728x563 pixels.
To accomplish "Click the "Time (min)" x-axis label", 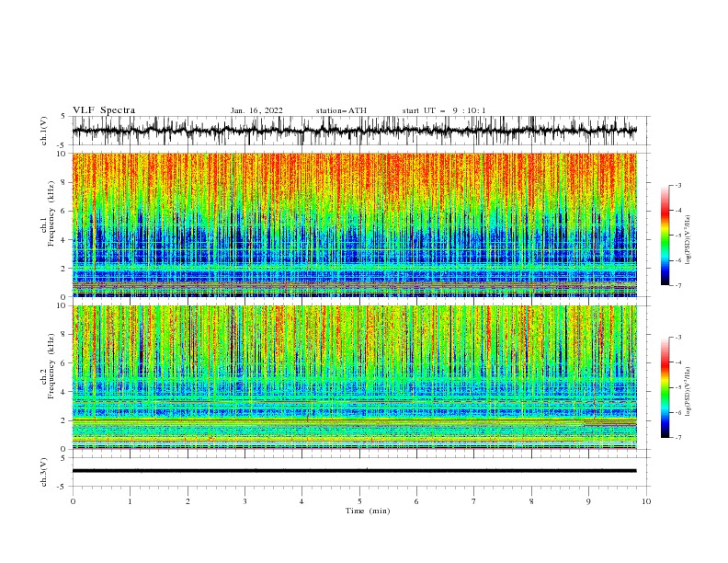I will (368, 511).
